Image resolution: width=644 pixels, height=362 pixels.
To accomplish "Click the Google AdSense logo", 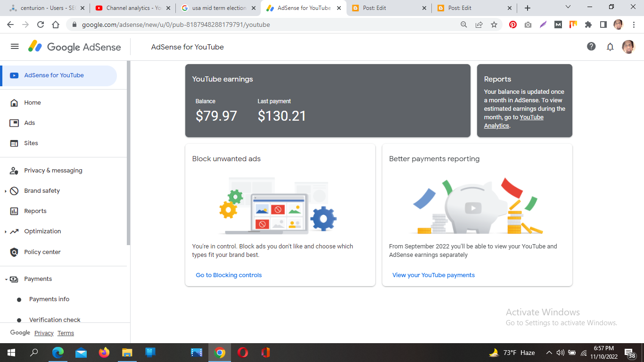I will (74, 47).
